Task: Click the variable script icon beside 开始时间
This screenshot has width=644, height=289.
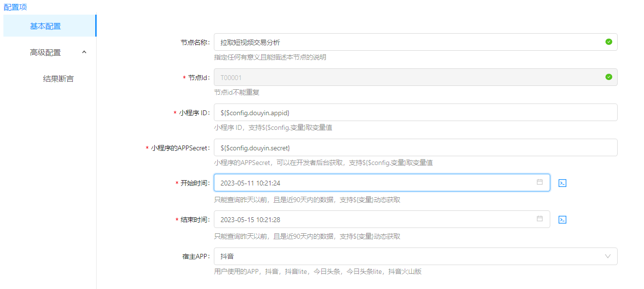Action: [x=562, y=183]
